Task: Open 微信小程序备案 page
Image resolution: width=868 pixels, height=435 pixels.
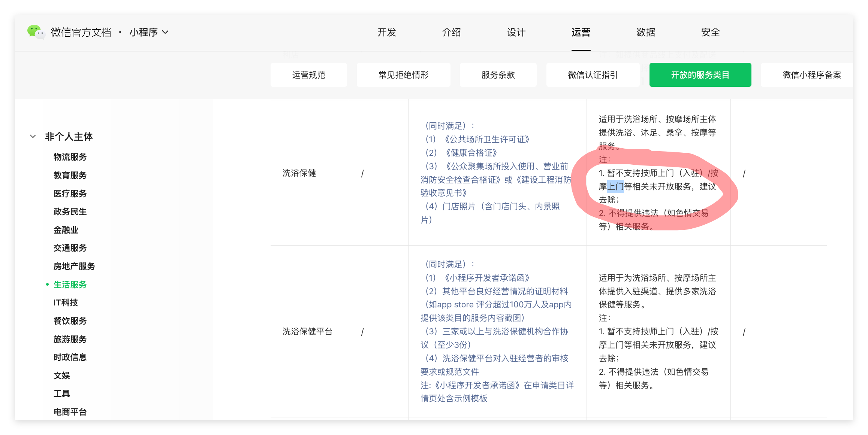Action: click(x=811, y=75)
